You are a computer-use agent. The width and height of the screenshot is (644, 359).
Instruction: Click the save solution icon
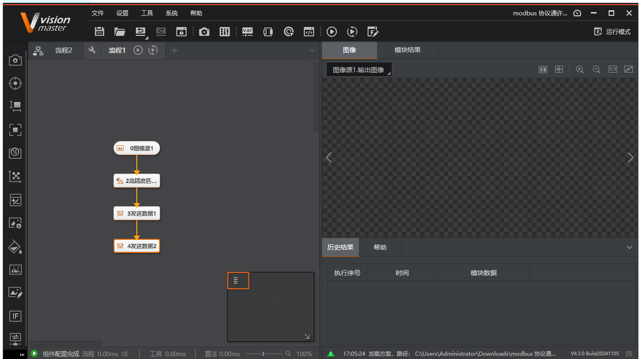click(99, 32)
